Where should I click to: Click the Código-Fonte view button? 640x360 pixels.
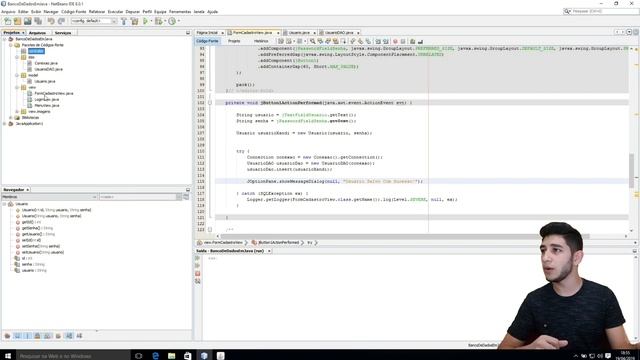tap(207, 41)
